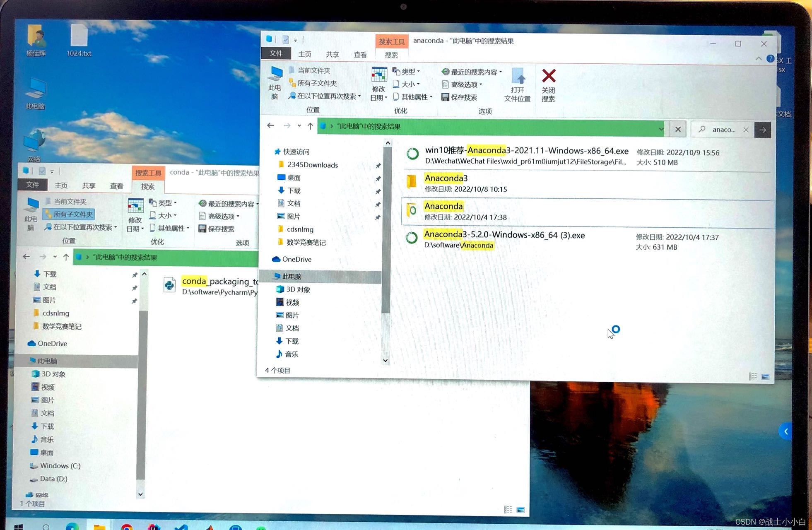This screenshot has height=530, width=812.
Task: Open Music folder in anaconda window sidebar
Action: 287,354
